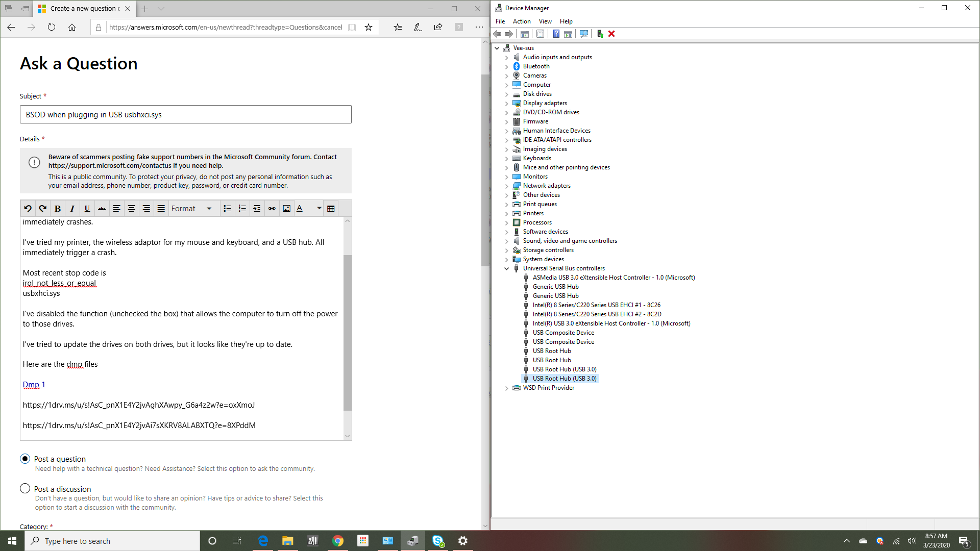Click the insert table icon in editor
This screenshot has width=980, height=551.
331,209
